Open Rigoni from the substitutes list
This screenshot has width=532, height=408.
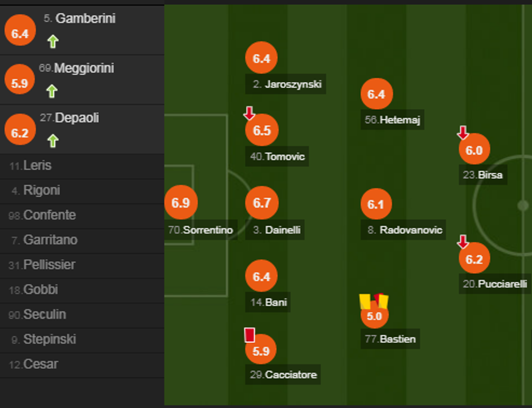[x=41, y=191]
